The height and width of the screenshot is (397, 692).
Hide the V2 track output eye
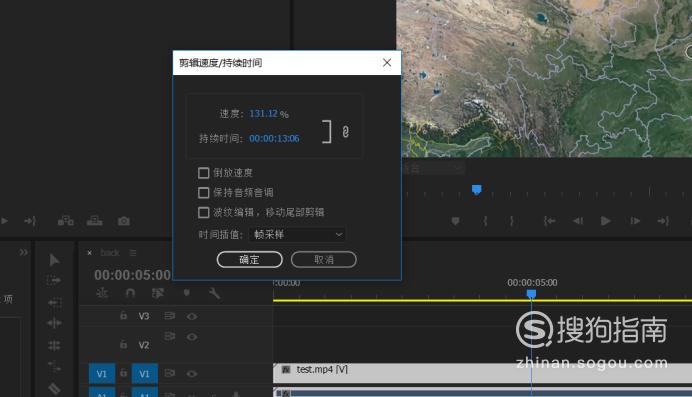192,337
